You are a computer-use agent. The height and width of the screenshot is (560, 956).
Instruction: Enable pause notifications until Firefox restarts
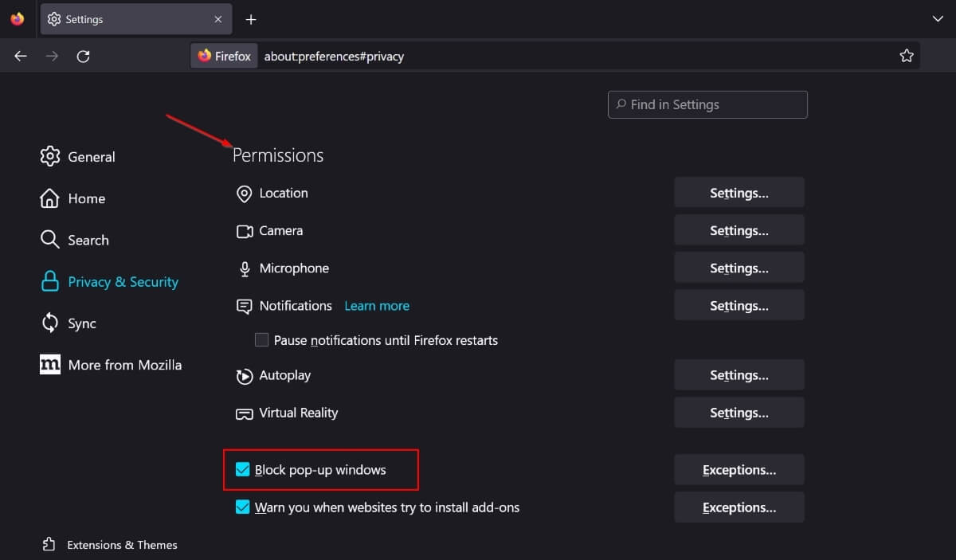(x=261, y=339)
